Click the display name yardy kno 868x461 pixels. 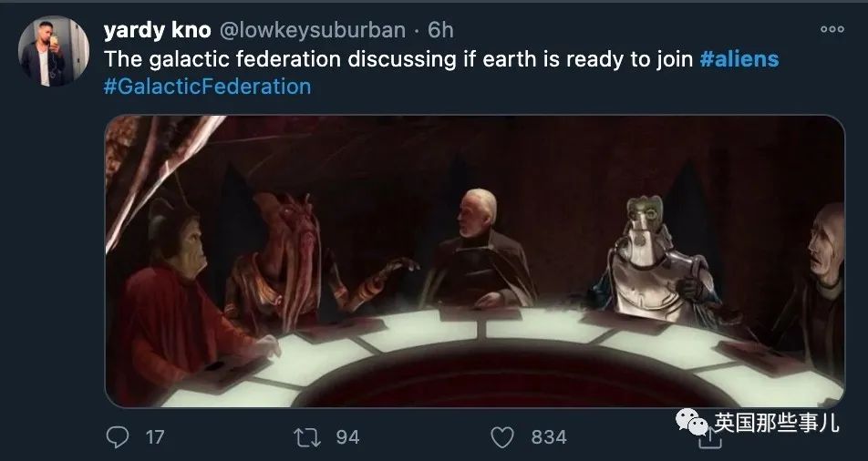(157, 30)
